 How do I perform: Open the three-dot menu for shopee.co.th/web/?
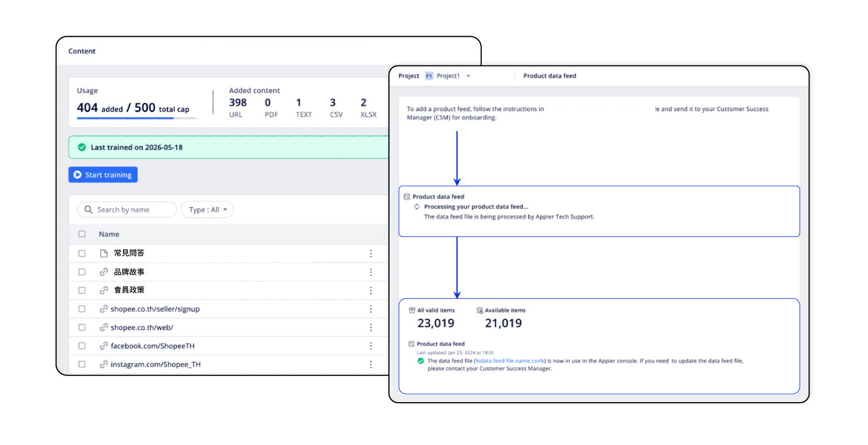371,328
